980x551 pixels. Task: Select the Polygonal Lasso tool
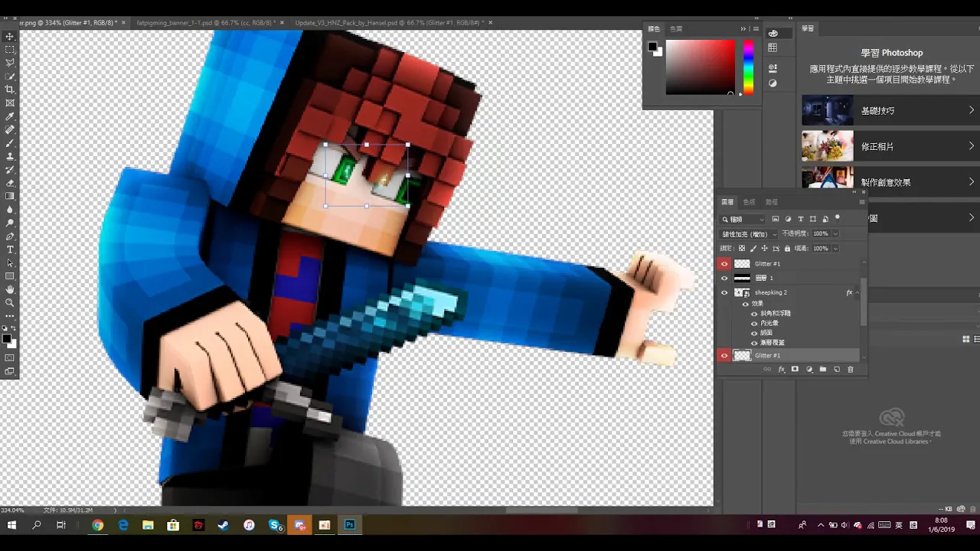click(10, 63)
